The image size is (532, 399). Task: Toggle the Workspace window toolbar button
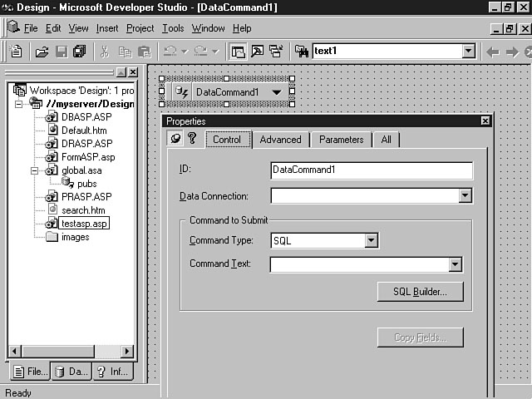(x=239, y=52)
